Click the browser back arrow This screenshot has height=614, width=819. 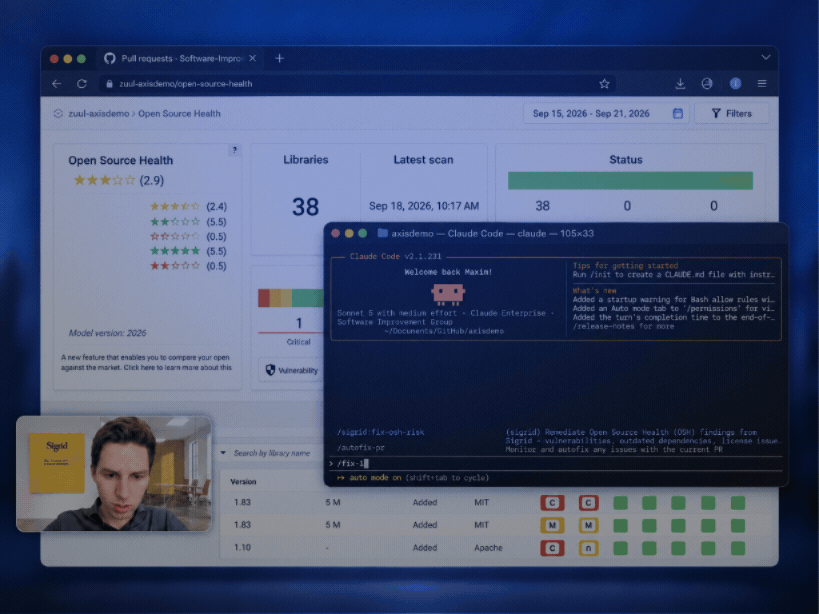[x=57, y=84]
